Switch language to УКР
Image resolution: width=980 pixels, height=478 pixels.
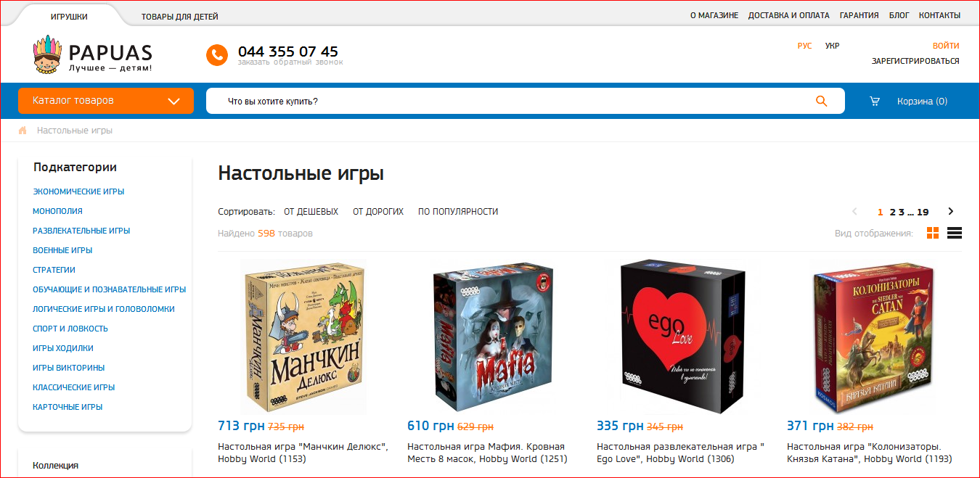pos(832,46)
